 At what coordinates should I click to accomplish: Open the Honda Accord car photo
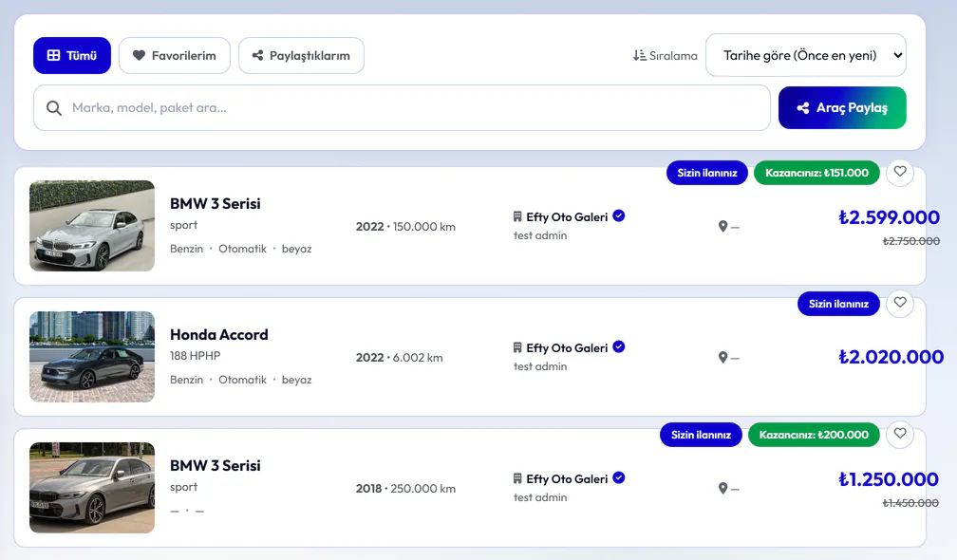coord(92,357)
